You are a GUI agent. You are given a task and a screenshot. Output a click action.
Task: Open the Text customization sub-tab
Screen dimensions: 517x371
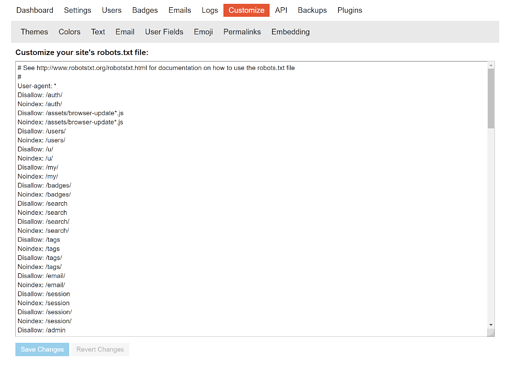[98, 32]
